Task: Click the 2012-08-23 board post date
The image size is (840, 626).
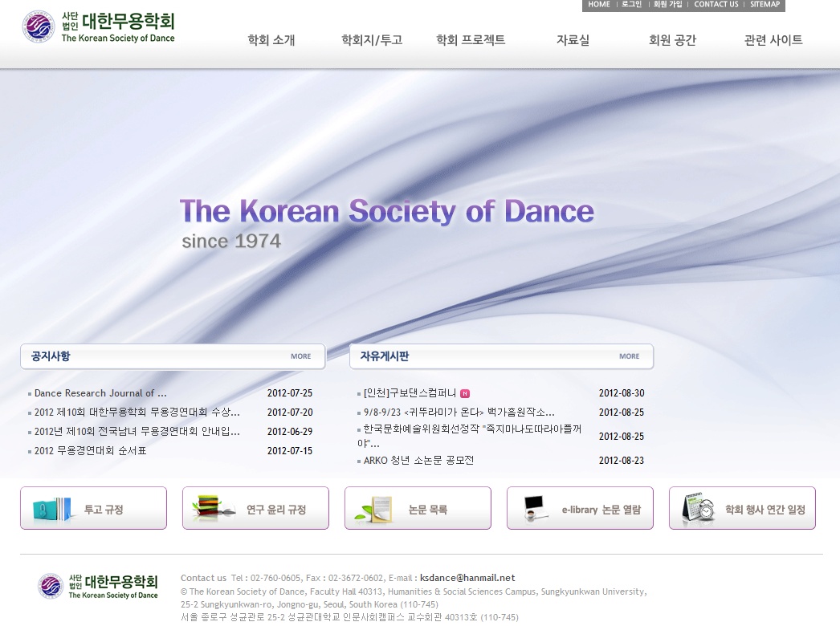Action: (x=622, y=461)
